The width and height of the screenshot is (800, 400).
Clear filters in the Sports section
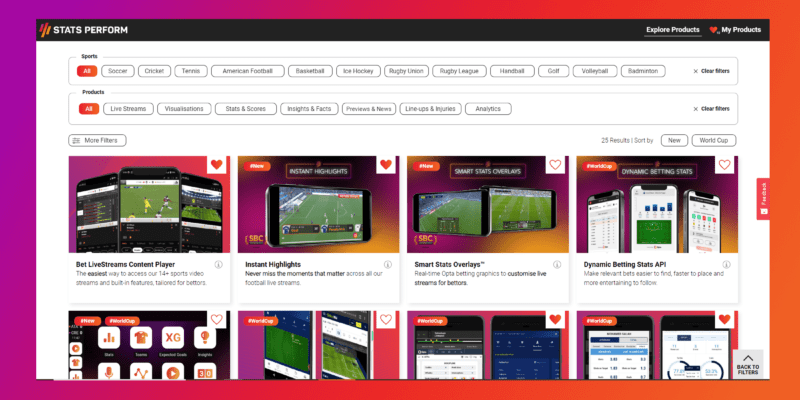click(x=711, y=71)
